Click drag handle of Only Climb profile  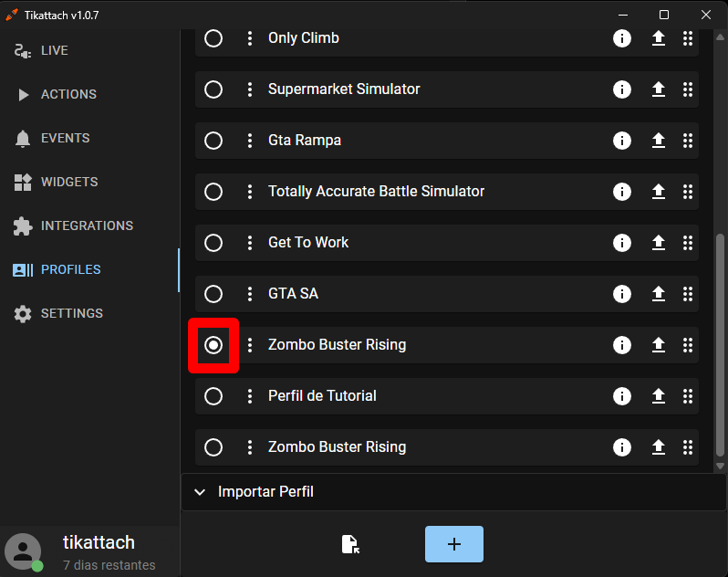(x=688, y=38)
